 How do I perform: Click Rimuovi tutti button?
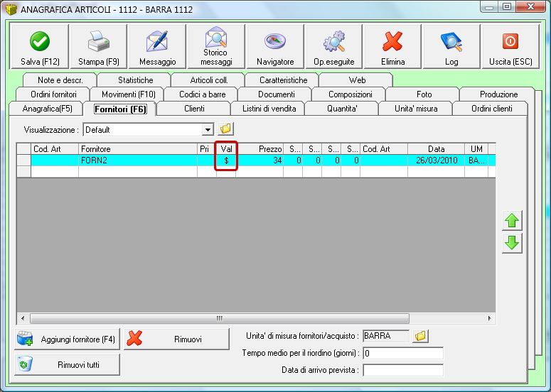click(67, 364)
